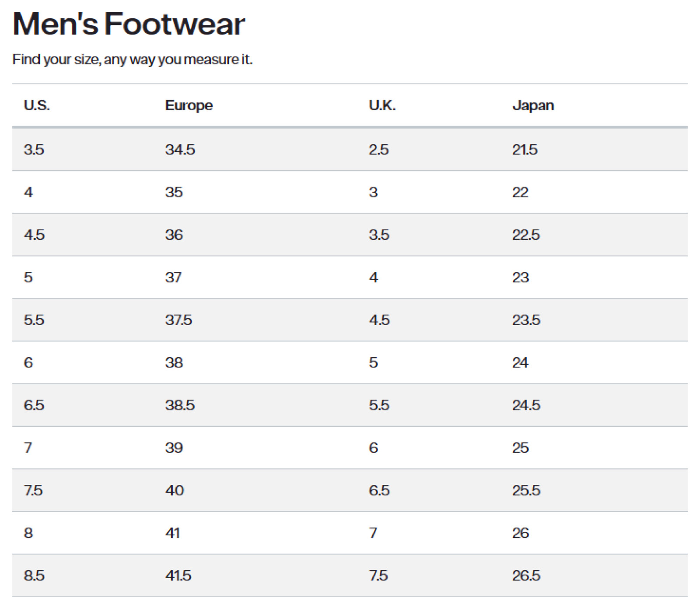Click Japan size 24.5 cell
The height and width of the screenshot is (597, 700).
(526, 405)
